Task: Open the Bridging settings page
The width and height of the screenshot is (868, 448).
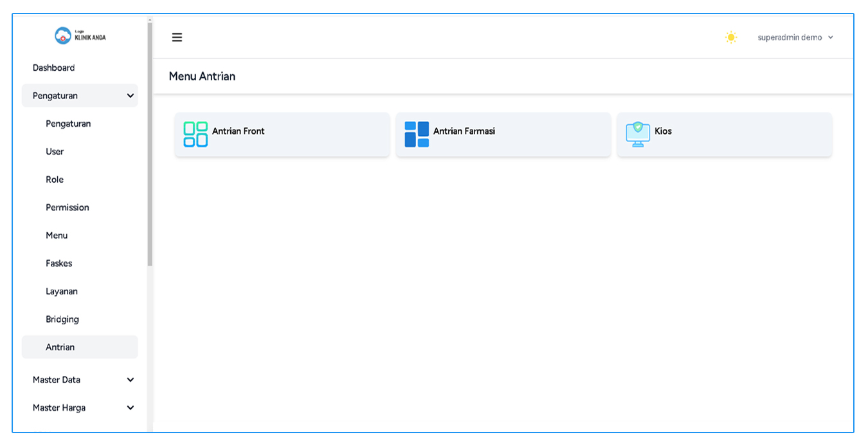Action: pyautogui.click(x=62, y=319)
